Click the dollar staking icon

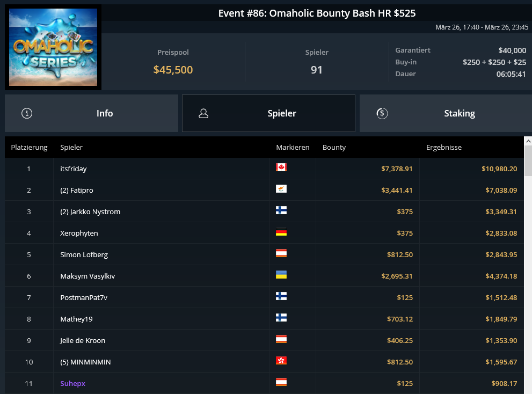click(382, 113)
